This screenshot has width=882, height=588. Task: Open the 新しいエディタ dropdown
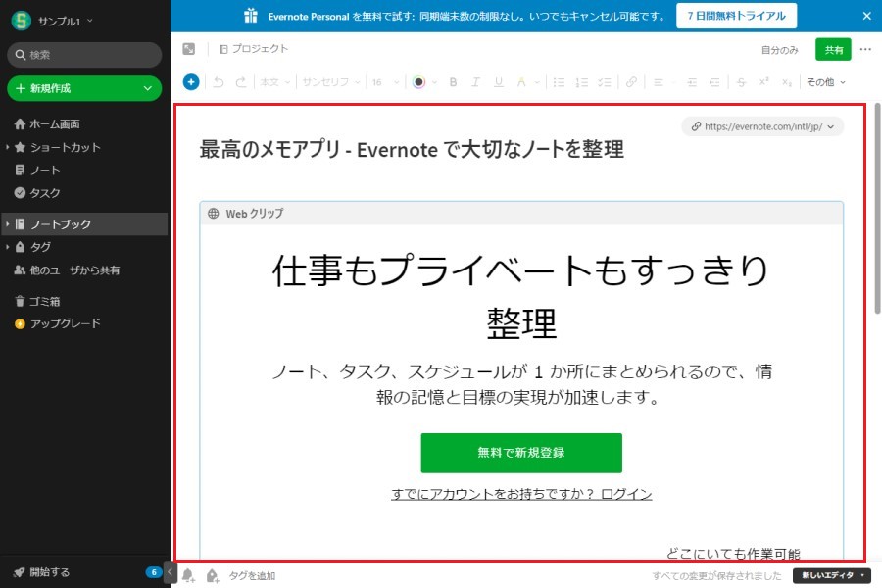pos(832,575)
